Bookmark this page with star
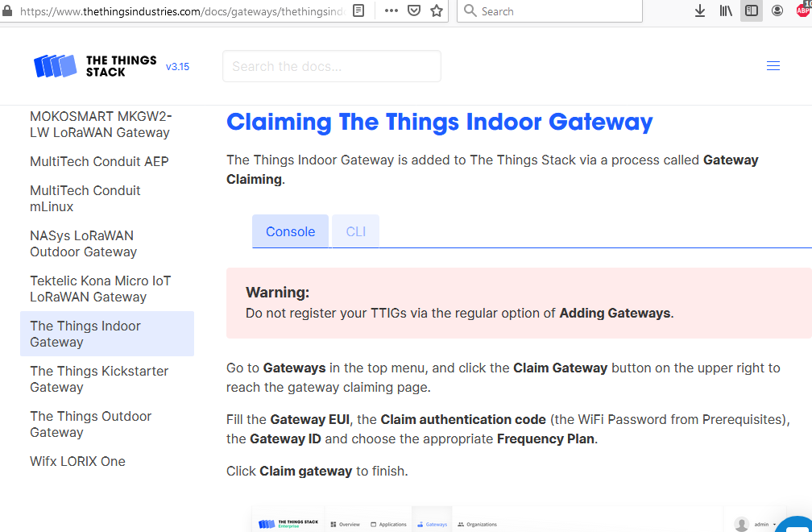812x532 pixels. tap(437, 11)
